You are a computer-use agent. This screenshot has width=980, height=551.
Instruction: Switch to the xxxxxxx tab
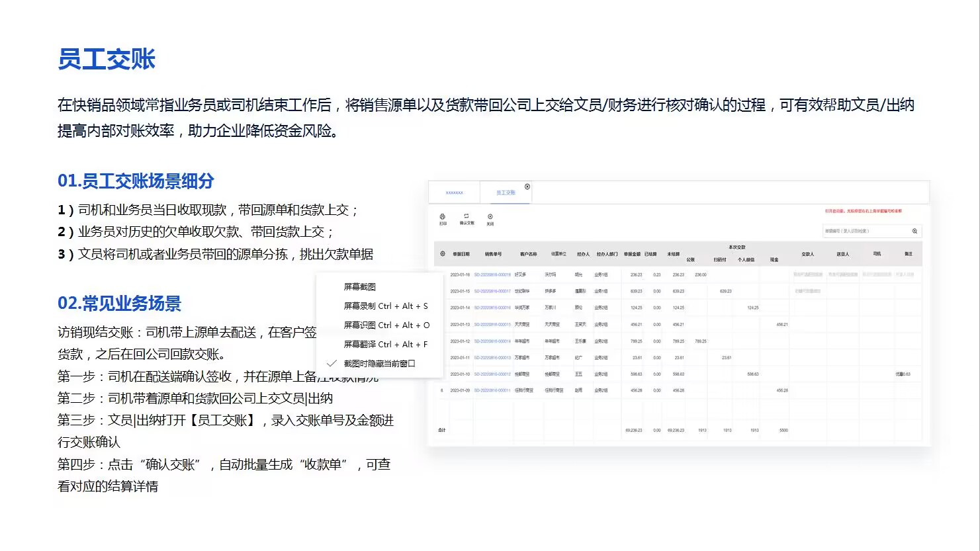[455, 192]
